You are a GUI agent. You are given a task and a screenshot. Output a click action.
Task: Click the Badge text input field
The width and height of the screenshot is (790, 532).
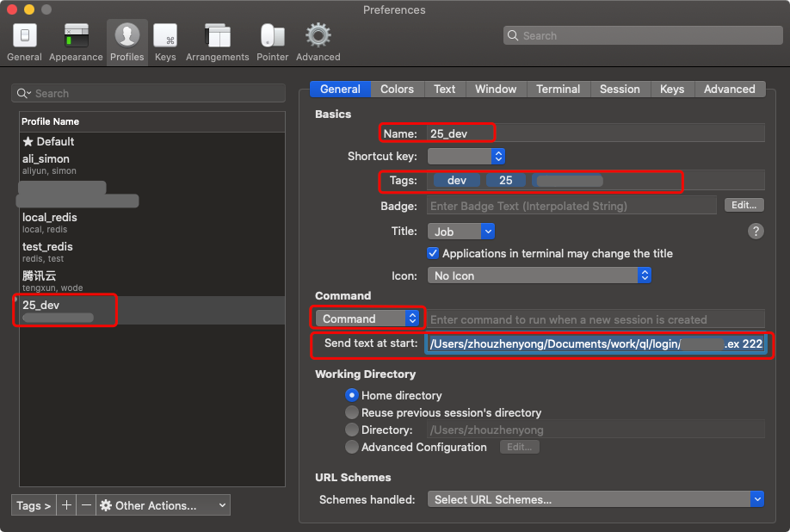click(571, 206)
